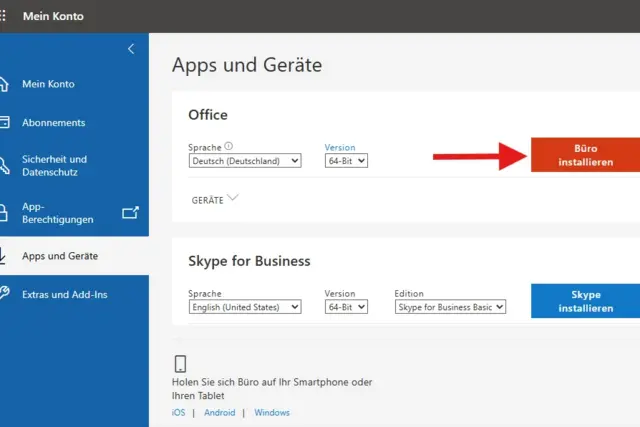Select Apps und Geräte in the sidebar
640x427 pixels.
tap(60, 256)
